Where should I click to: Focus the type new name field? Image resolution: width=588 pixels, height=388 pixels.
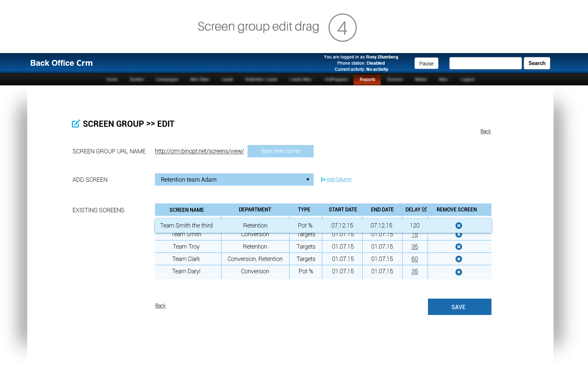point(281,151)
